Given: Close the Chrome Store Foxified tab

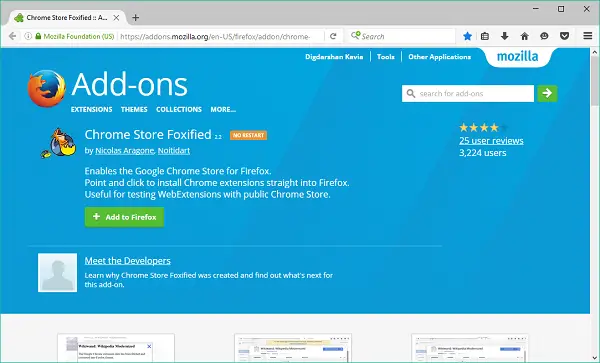Looking at the screenshot, I should [116, 18].
